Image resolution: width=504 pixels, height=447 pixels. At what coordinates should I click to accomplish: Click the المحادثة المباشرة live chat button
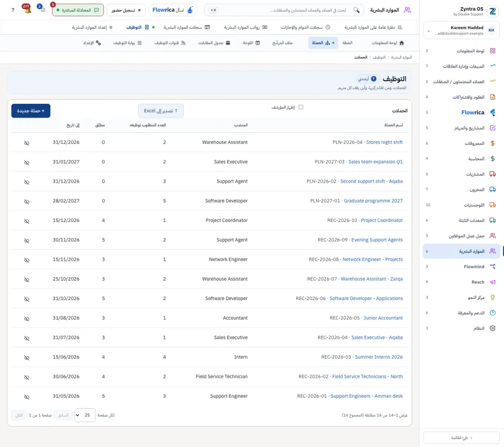pyautogui.click(x=78, y=10)
